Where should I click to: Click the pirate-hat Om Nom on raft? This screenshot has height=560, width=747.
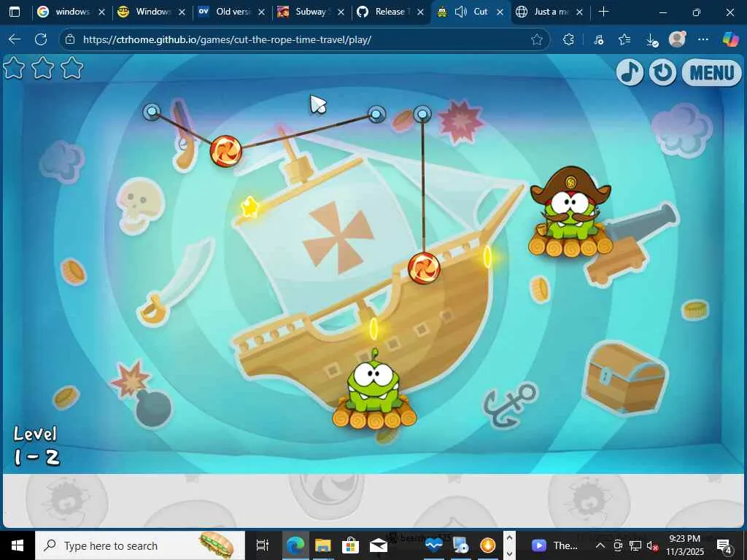pos(570,212)
